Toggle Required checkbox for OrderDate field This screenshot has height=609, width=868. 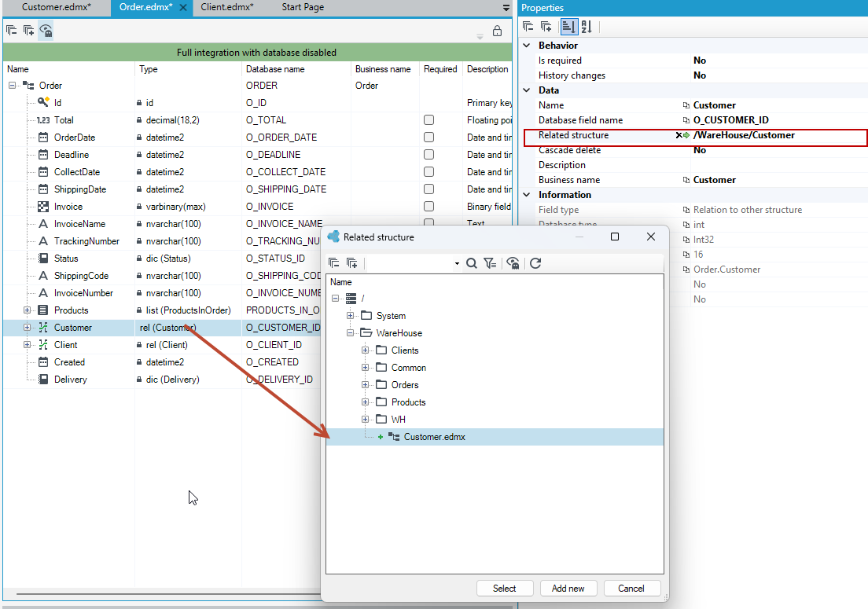coord(428,138)
